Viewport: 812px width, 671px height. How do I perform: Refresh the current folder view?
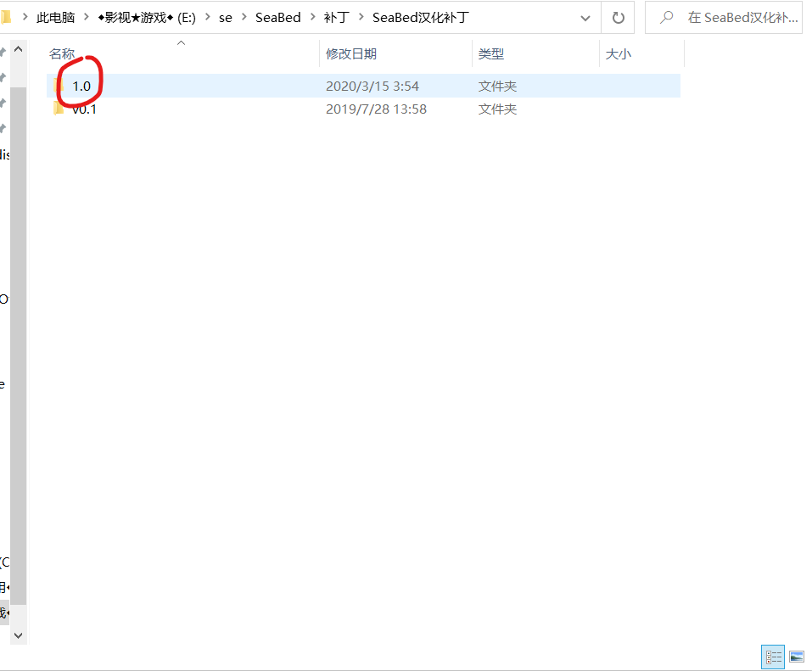point(619,18)
